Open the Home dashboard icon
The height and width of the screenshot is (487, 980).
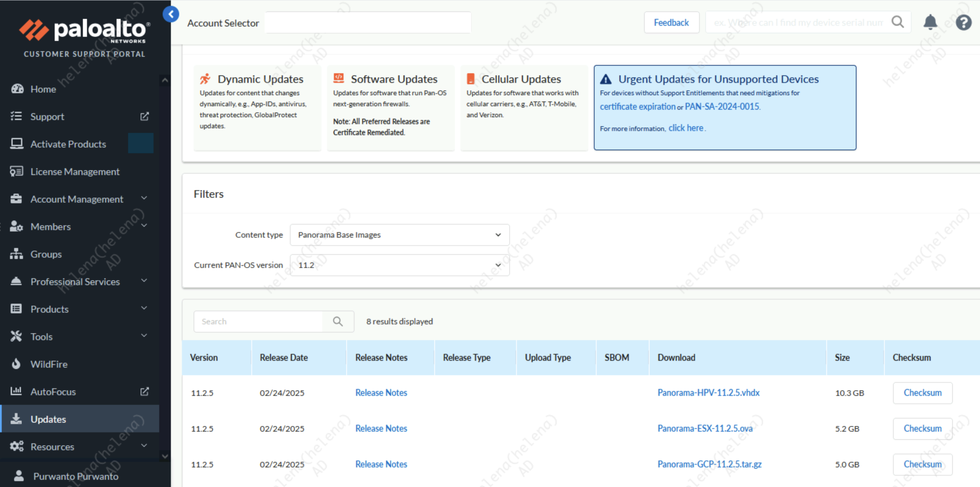(17, 89)
